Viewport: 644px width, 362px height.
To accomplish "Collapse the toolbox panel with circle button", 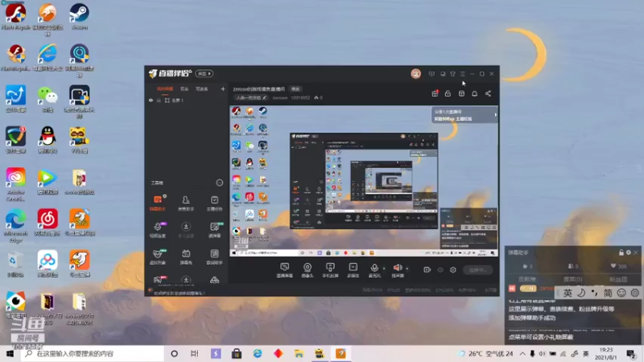I will [219, 183].
